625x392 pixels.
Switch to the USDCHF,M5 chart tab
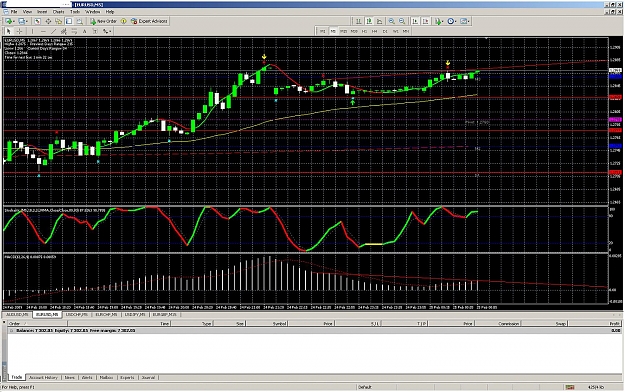[77, 315]
